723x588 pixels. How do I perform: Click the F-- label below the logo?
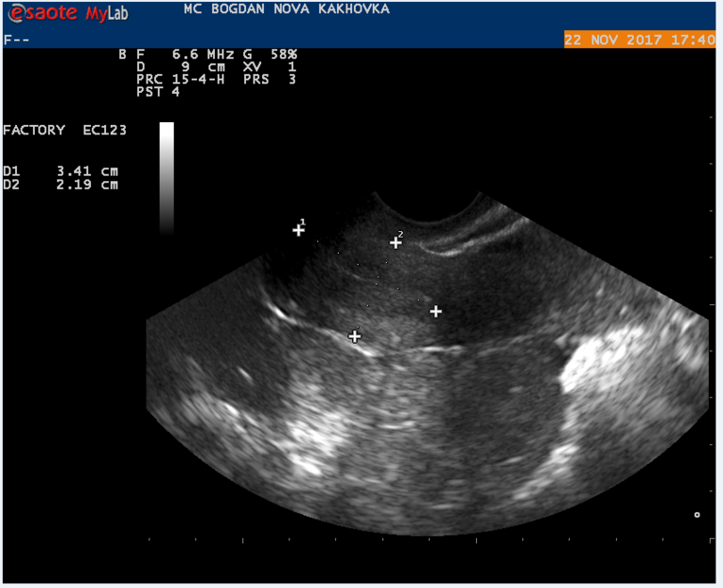16,40
